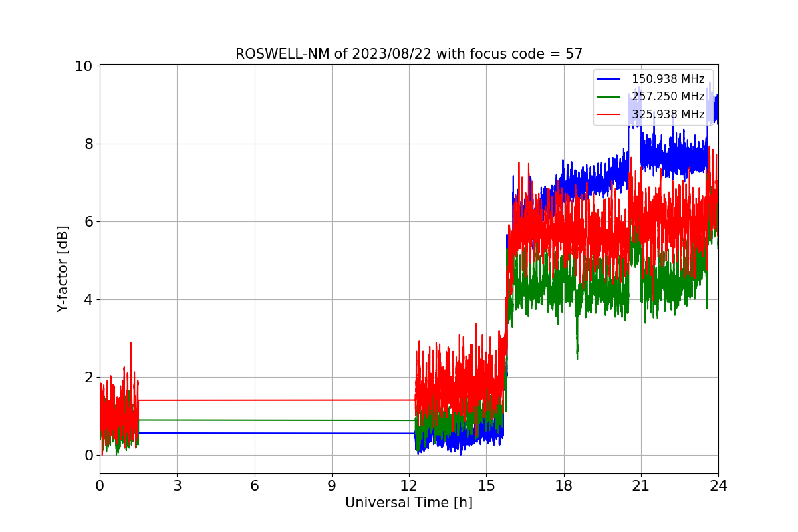Click the green legend line sample
Screen dimensions: 798x532
pyautogui.click(x=609, y=97)
